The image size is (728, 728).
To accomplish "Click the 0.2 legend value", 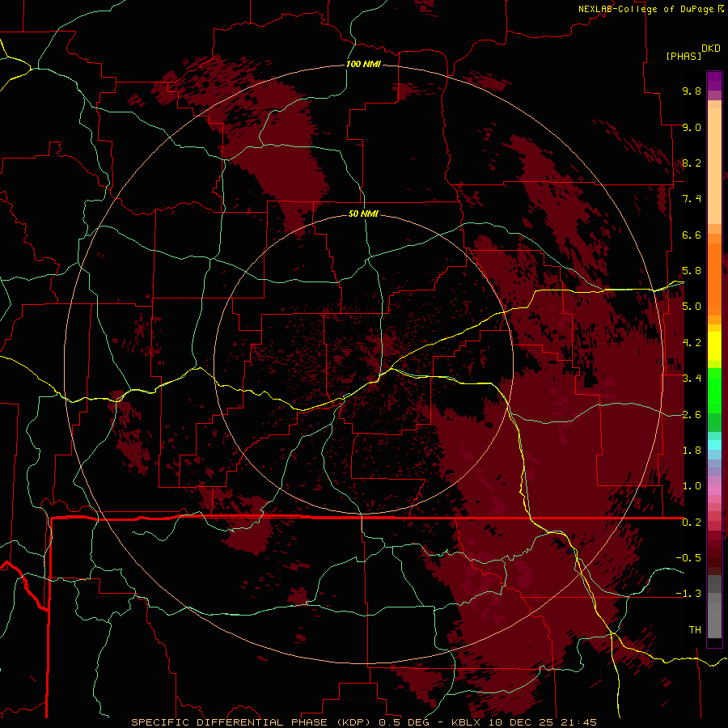I will [x=692, y=523].
